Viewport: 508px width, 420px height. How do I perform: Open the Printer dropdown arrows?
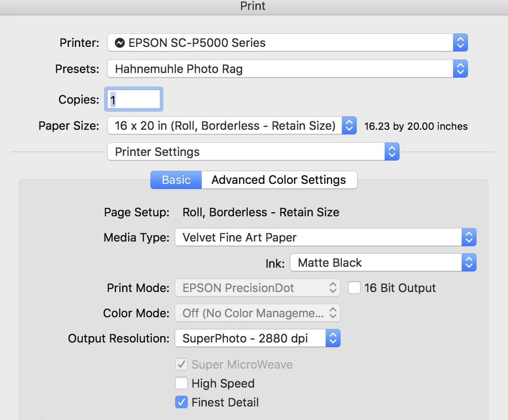(460, 43)
